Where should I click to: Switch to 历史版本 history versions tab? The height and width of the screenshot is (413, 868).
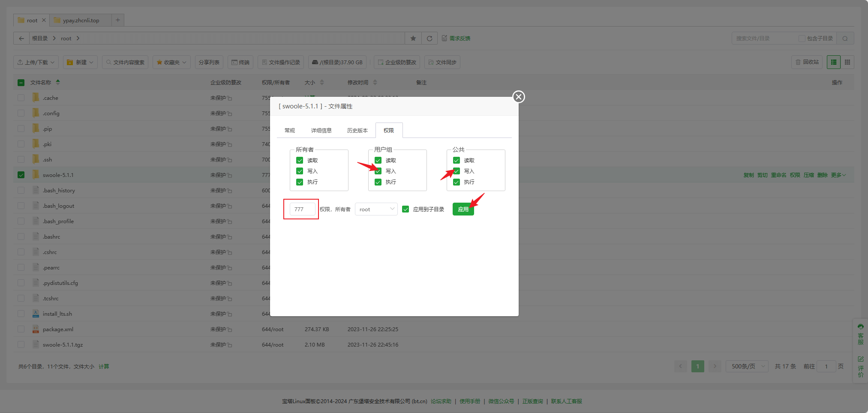click(357, 130)
